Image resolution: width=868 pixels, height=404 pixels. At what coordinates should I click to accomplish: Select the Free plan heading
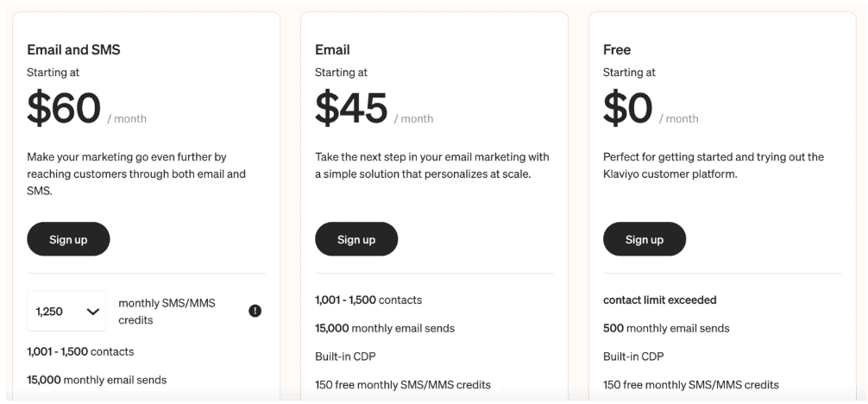[617, 50]
